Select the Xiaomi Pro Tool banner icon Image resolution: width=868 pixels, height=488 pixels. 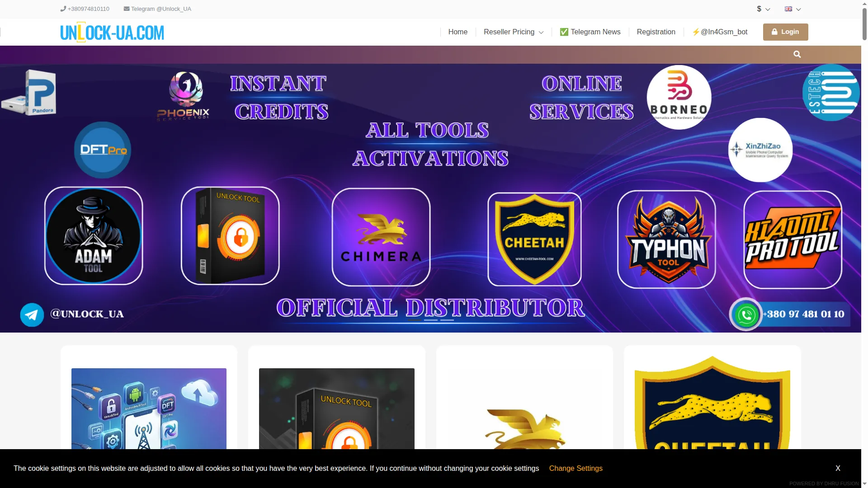coord(793,240)
